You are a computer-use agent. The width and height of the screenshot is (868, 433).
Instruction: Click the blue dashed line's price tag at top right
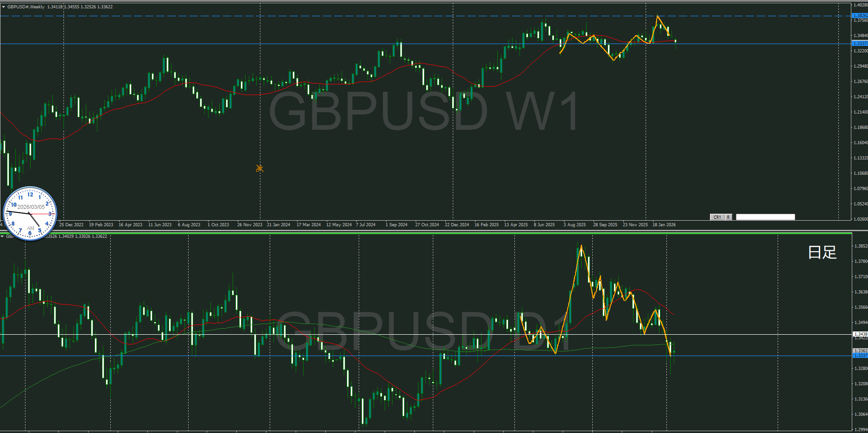860,16
